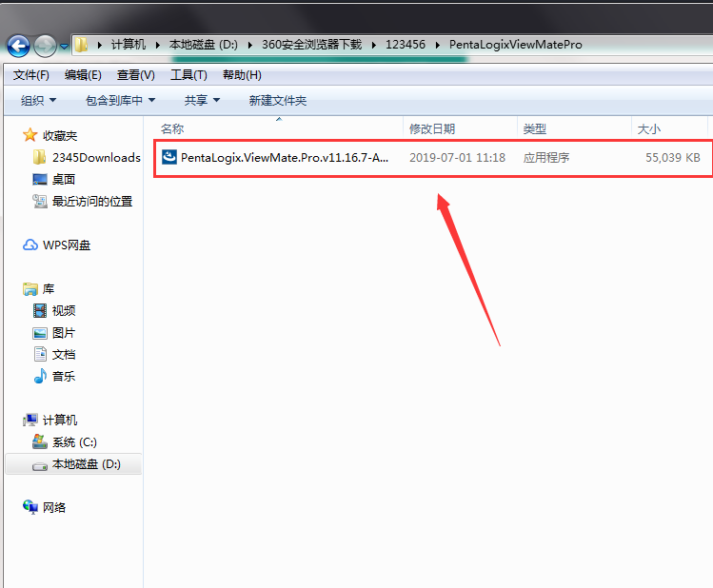Click the 网络 network icon
Screen dimensions: 713x588
click(30, 507)
